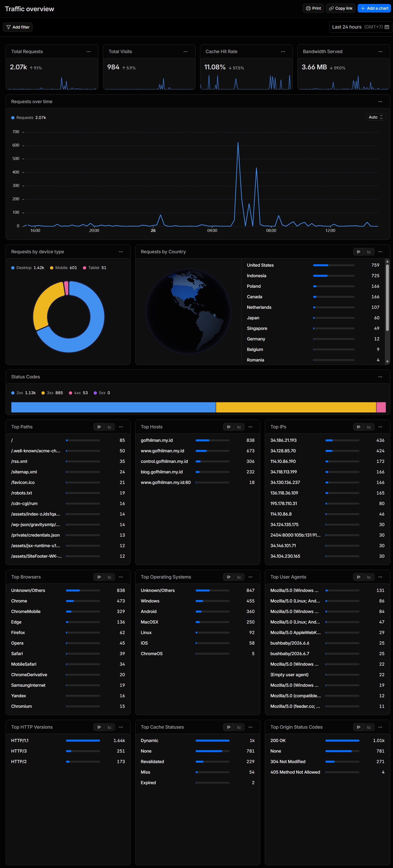
Task: Switch Top Hosts to line chart view
Action: 239,427
